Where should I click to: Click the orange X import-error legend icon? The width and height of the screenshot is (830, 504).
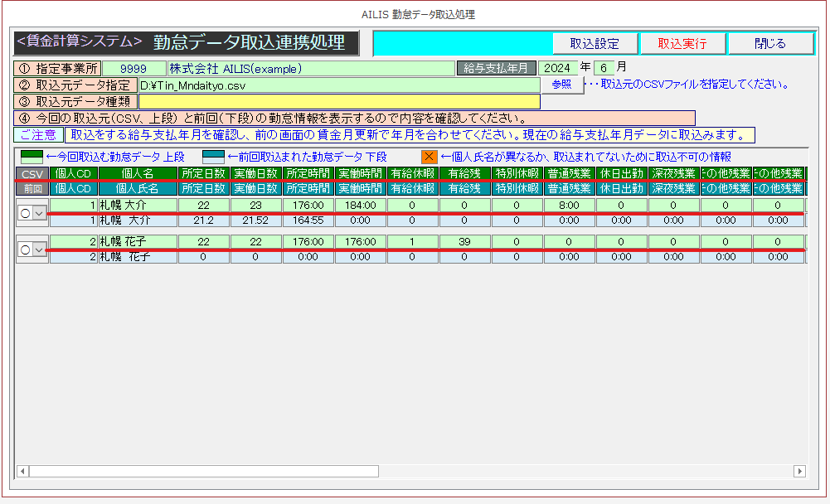(x=429, y=157)
